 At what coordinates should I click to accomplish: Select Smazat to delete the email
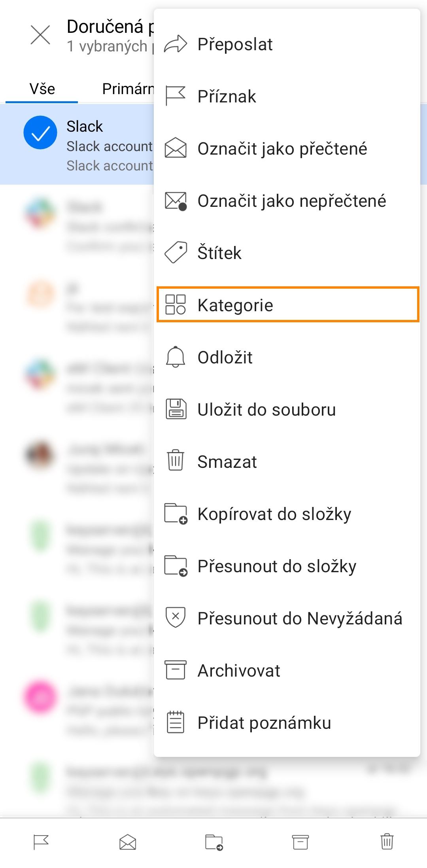pyautogui.click(x=227, y=462)
